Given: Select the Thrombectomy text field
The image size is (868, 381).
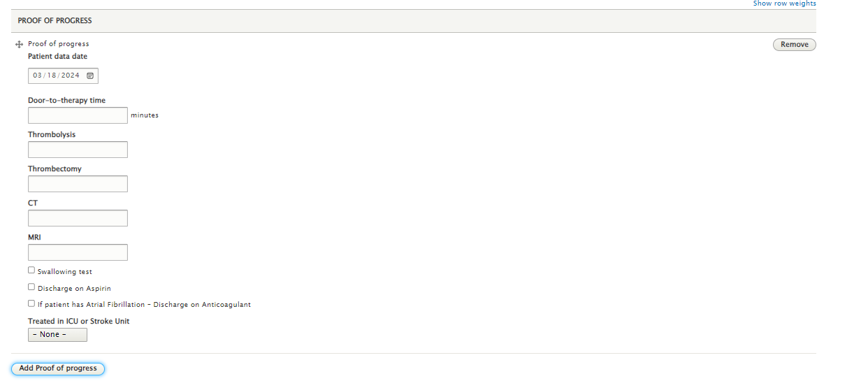Looking at the screenshot, I should point(78,184).
